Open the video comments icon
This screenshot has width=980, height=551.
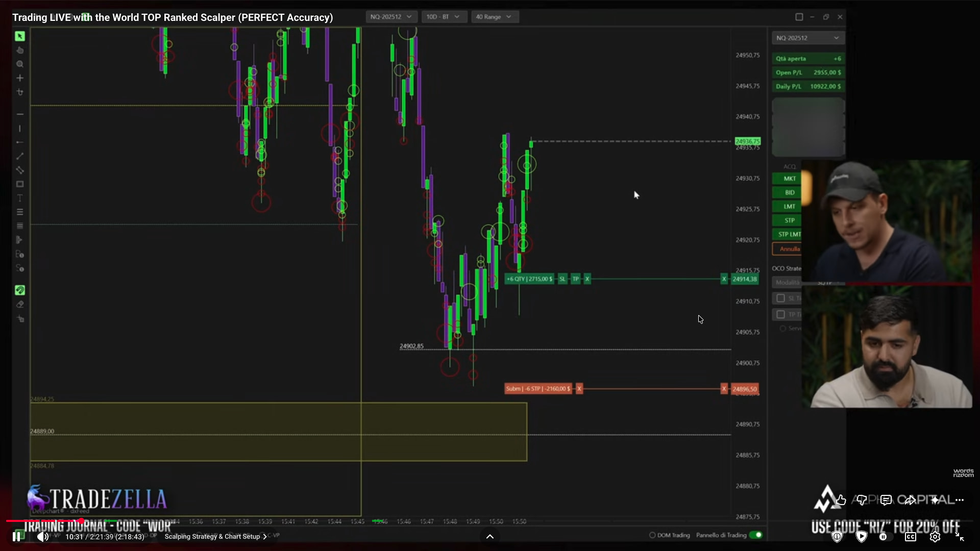point(886,500)
